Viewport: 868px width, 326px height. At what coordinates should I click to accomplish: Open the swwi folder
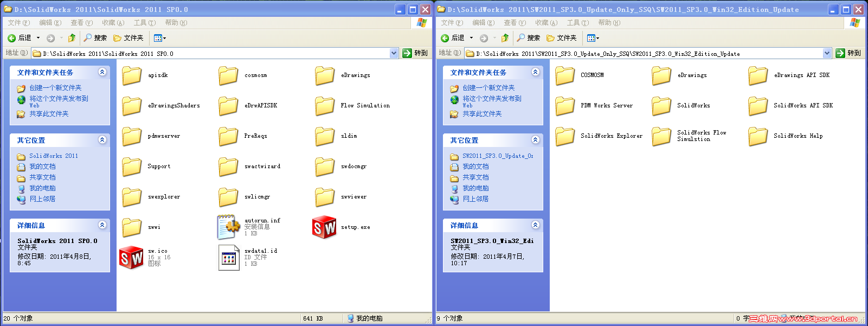click(132, 227)
